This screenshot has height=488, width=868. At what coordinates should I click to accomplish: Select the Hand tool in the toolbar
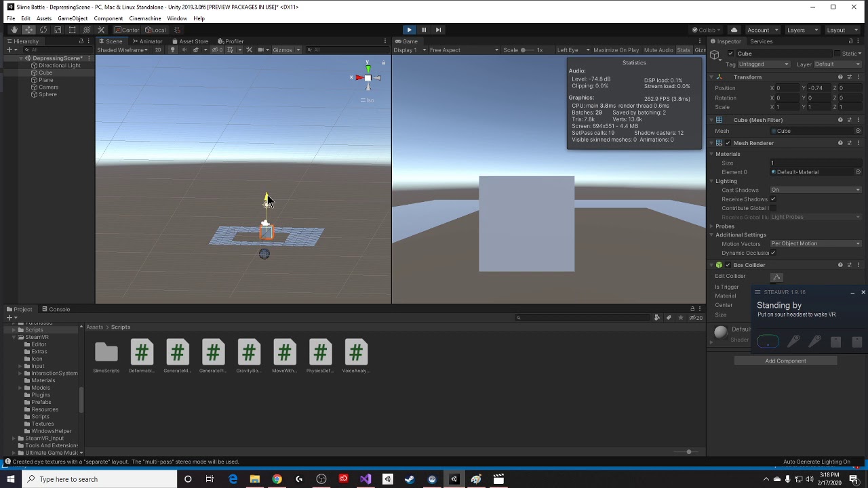pyautogui.click(x=14, y=30)
